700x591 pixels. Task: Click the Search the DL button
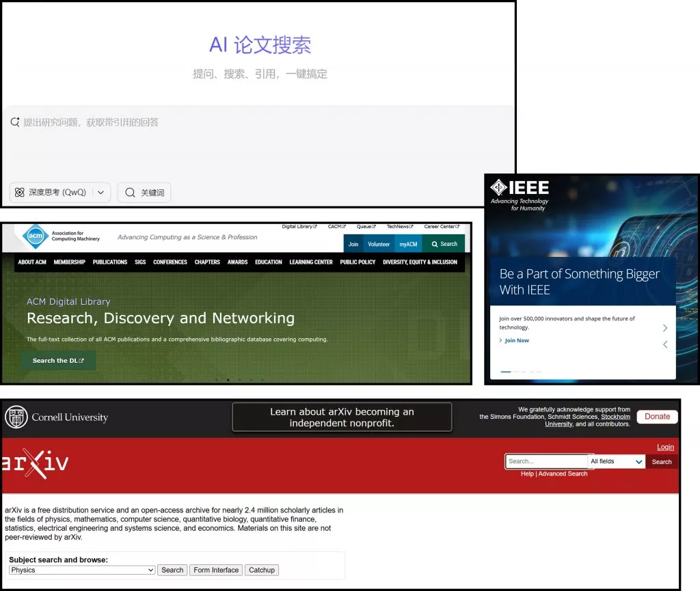pos(58,360)
